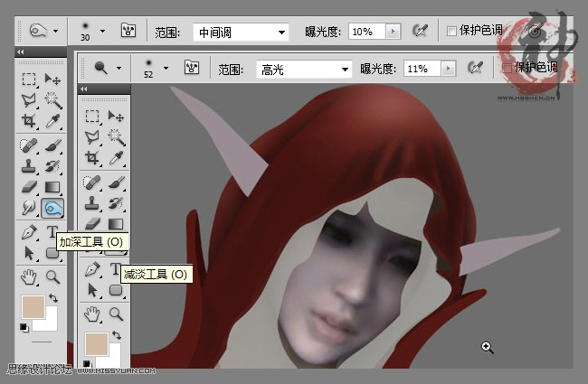Select the Lasso tool in the inner toolbox
The width and height of the screenshot is (588, 384).
tap(92, 137)
